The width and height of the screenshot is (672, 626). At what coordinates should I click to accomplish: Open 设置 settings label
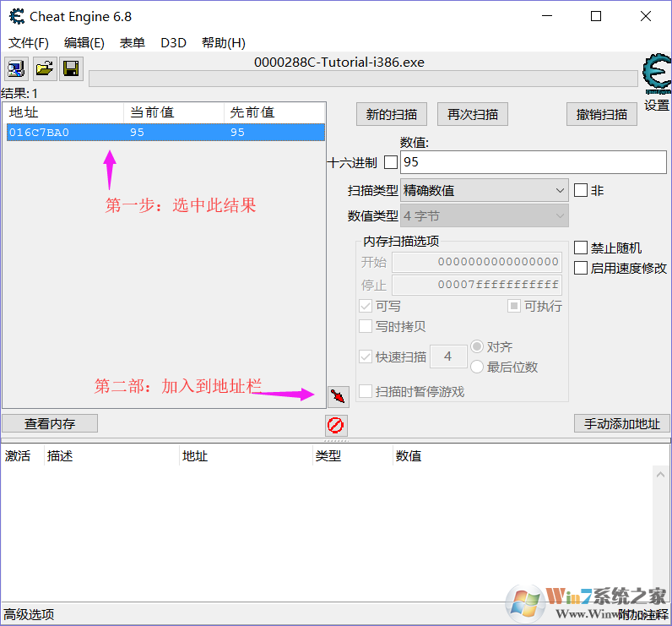tap(657, 105)
